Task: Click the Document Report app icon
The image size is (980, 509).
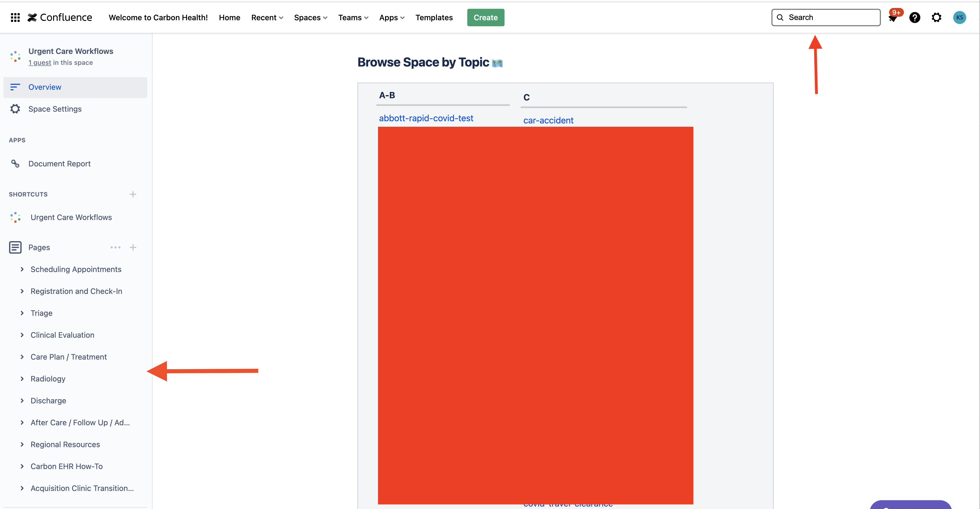Action: (15, 164)
